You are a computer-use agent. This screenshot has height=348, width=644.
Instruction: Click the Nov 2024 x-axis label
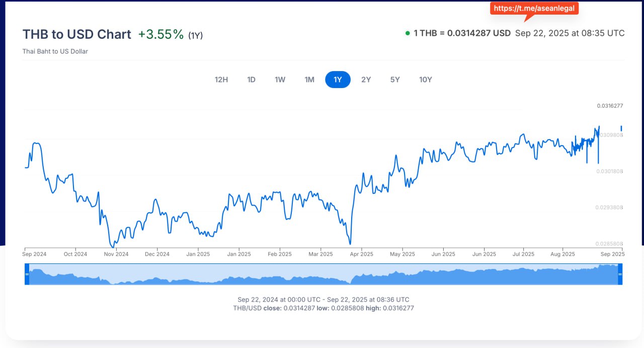coord(116,254)
